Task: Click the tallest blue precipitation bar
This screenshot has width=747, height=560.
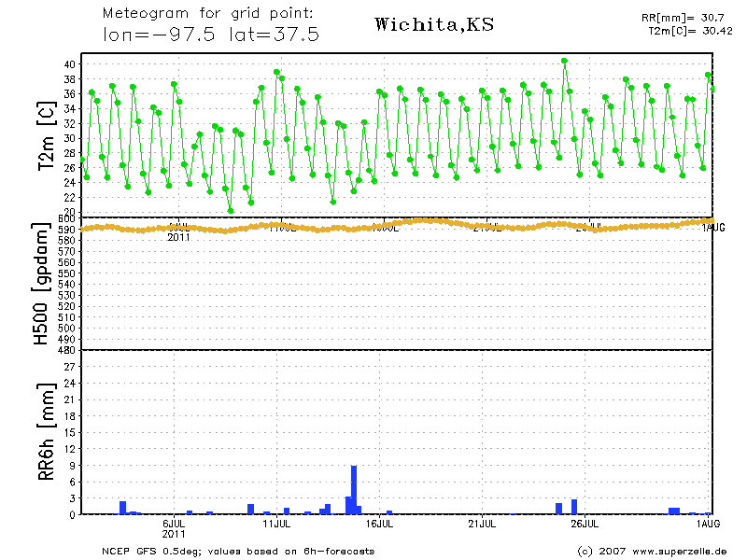Action: [354, 490]
